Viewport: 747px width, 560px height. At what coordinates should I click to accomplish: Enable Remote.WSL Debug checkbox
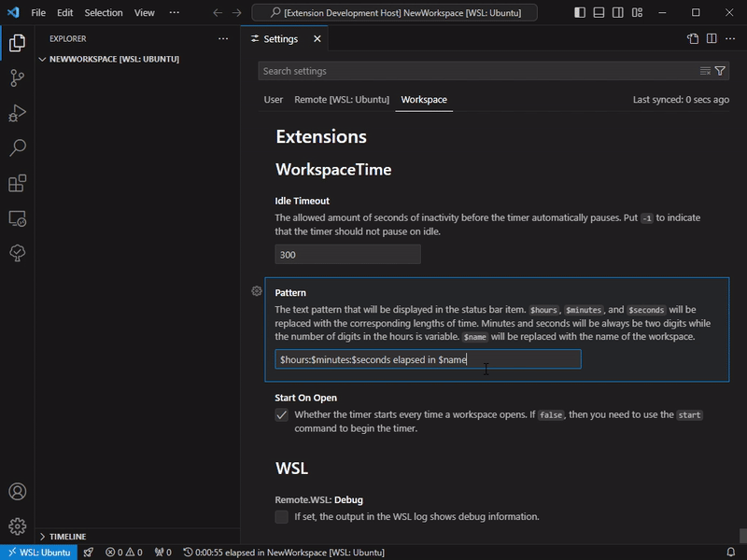(282, 517)
